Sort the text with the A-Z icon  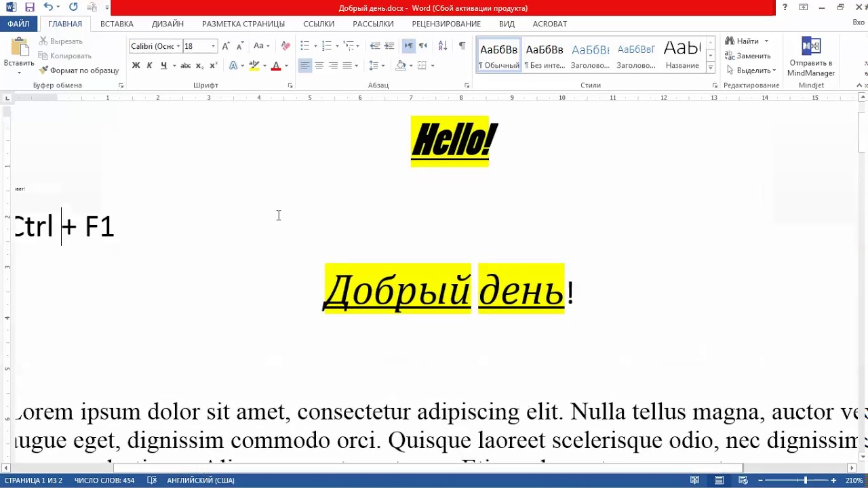(443, 46)
